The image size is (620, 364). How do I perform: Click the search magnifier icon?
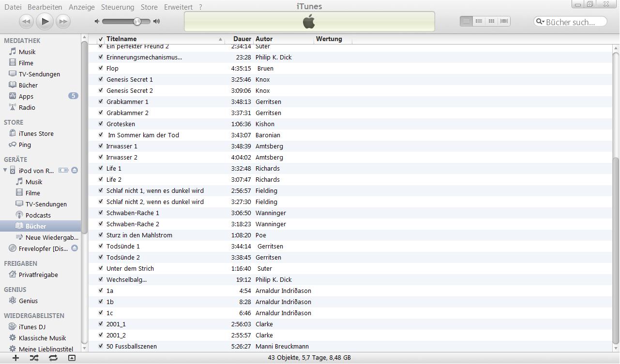coord(540,22)
